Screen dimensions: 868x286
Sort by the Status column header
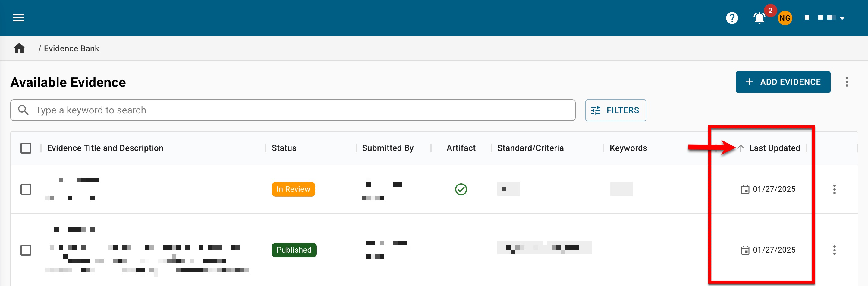284,148
